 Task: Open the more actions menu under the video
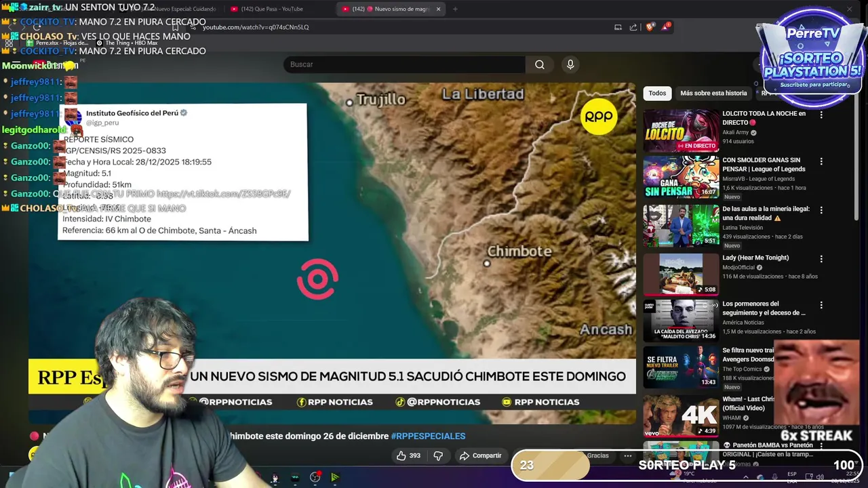628,455
